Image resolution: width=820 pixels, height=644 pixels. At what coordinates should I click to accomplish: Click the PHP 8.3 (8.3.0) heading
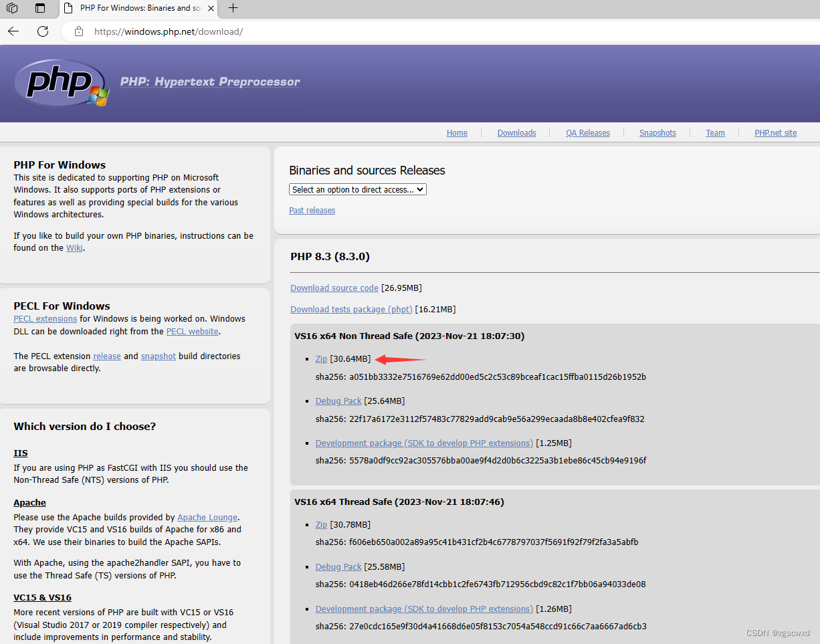(x=330, y=257)
